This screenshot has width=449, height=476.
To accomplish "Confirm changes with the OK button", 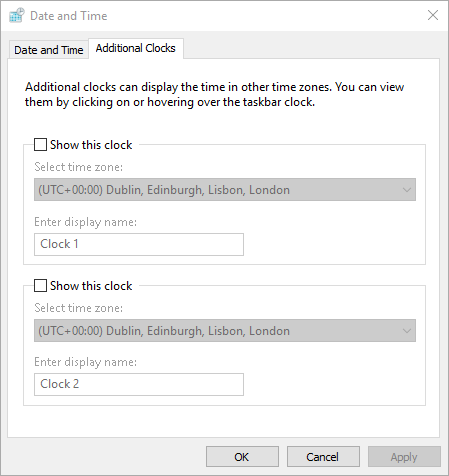I will 242,457.
